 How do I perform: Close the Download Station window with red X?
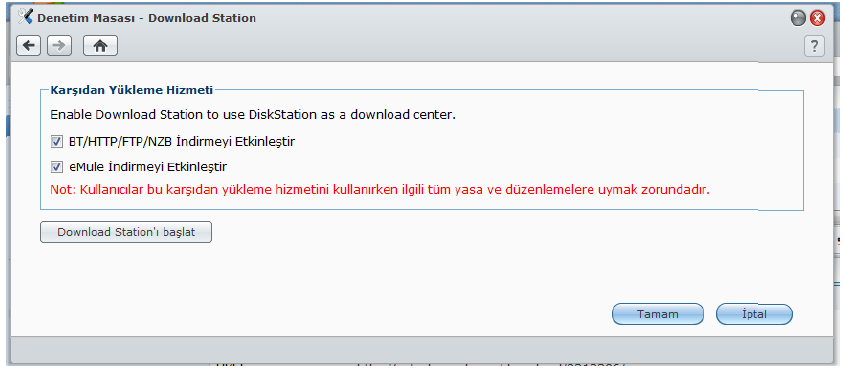coord(817,19)
